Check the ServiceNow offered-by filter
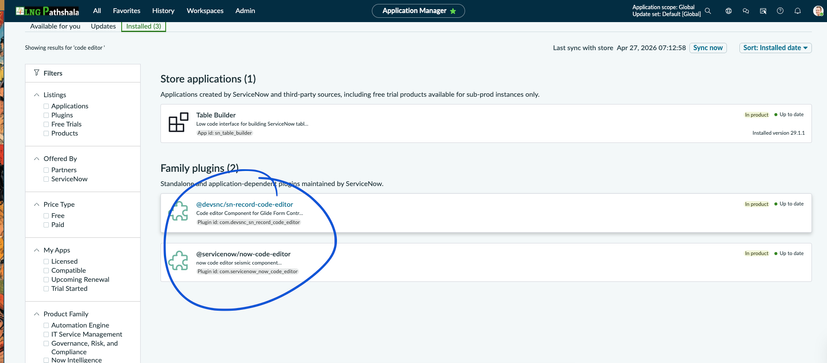The image size is (827, 363). (x=46, y=179)
